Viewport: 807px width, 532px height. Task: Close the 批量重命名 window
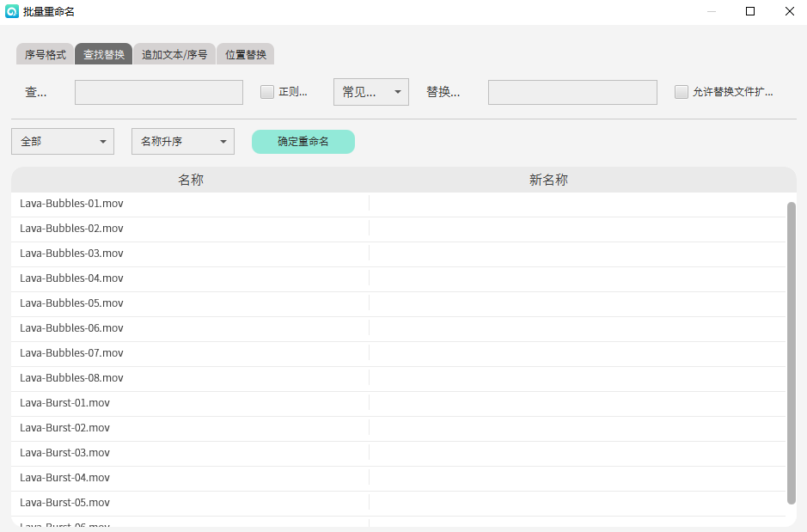[x=790, y=11]
